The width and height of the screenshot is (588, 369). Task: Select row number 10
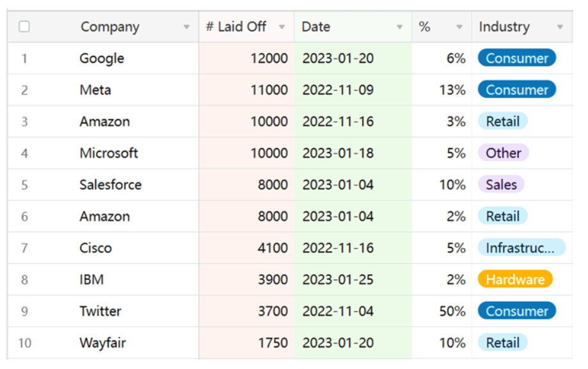24,343
